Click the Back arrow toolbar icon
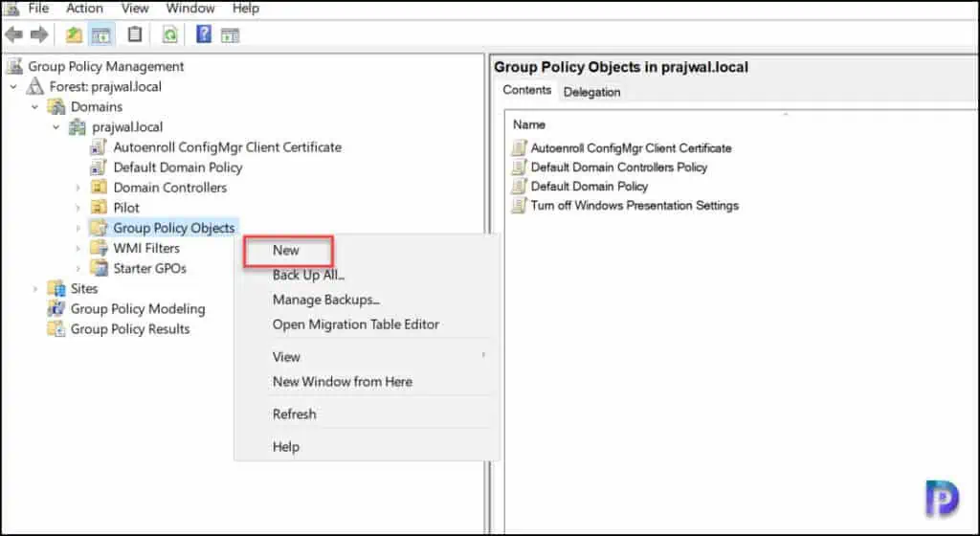Screen dimensions: 980x536 point(13,34)
